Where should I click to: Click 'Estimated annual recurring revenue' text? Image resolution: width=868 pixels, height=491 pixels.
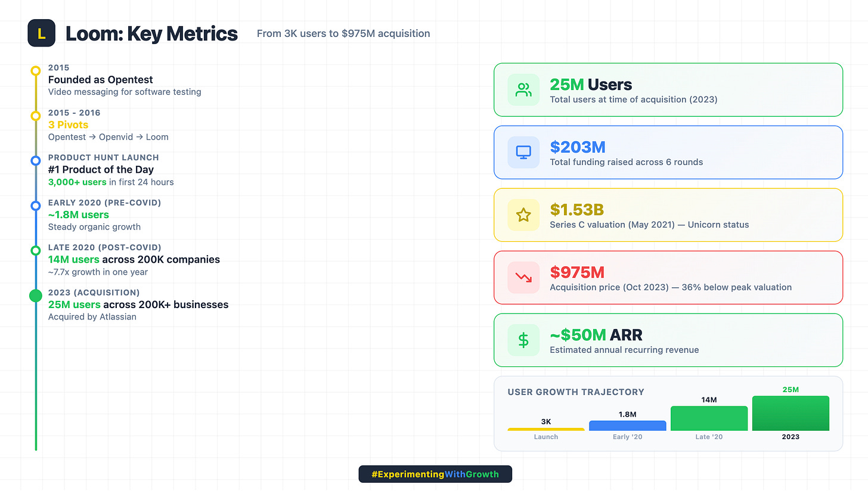(624, 350)
